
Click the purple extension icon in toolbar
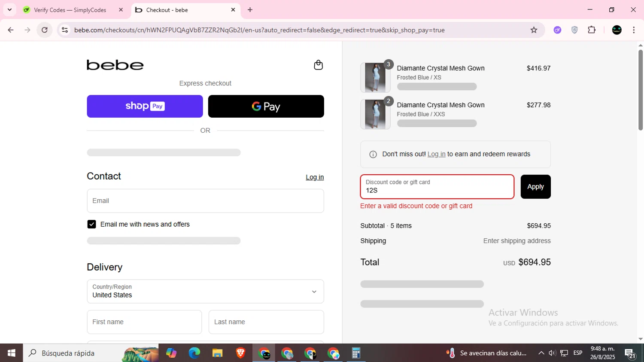[x=557, y=30]
